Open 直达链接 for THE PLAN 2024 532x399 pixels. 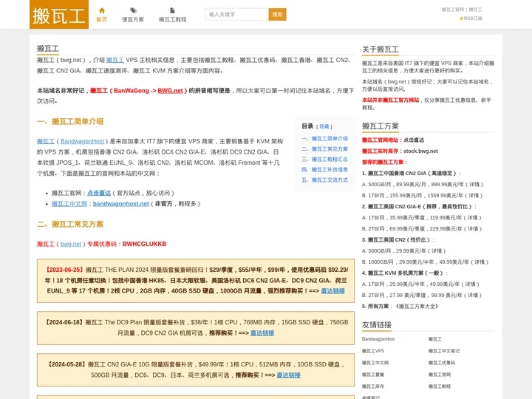click(332, 291)
